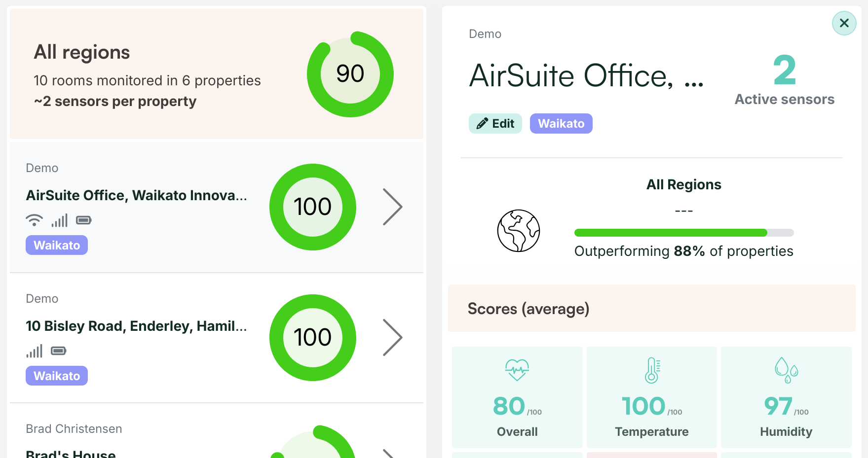Open the Brad's House property entry
The image size is (868, 458).
pyautogui.click(x=71, y=452)
